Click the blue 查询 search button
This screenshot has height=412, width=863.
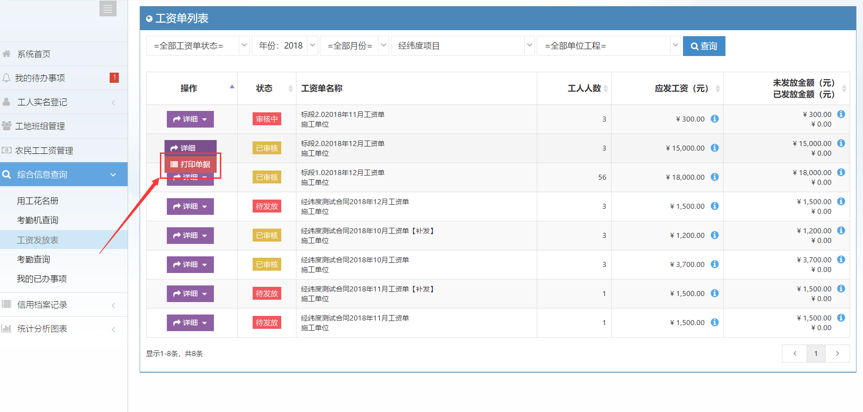704,46
